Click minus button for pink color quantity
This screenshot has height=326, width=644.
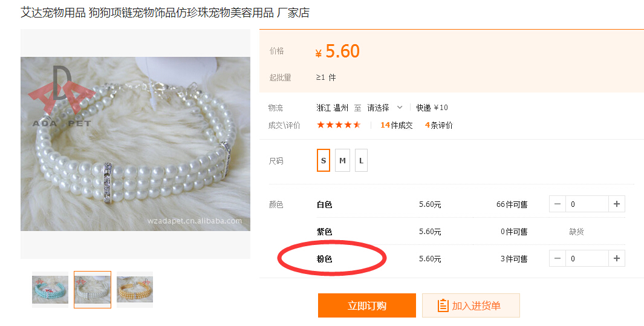pos(558,259)
